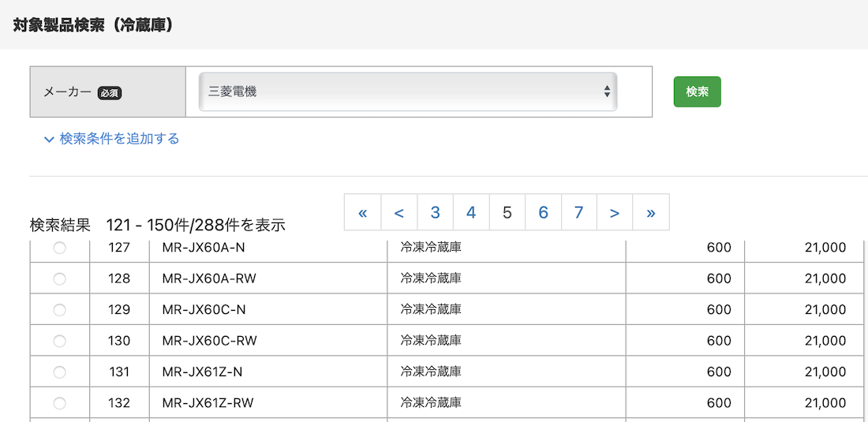Click the 必須 badge beside メーカー
The width and height of the screenshot is (868, 422).
[x=110, y=93]
